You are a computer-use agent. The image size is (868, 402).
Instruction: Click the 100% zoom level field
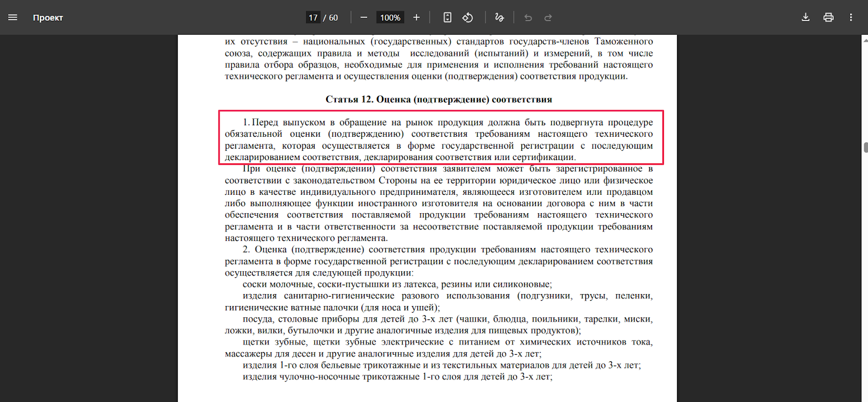390,17
